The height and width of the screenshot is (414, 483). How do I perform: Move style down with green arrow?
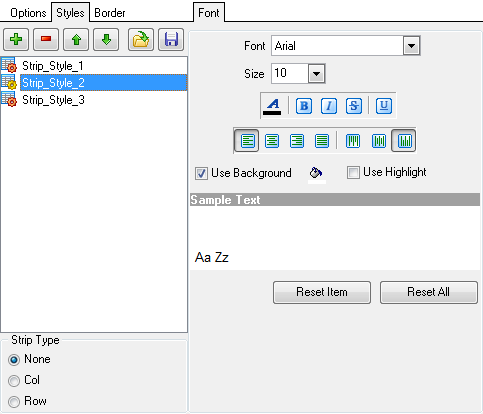click(x=106, y=40)
